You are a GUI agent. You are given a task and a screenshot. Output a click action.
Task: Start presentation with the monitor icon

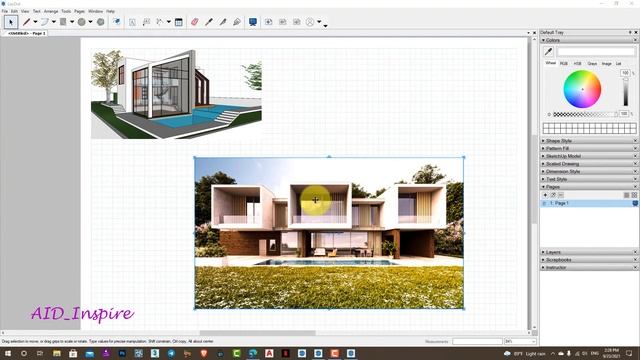(253, 22)
